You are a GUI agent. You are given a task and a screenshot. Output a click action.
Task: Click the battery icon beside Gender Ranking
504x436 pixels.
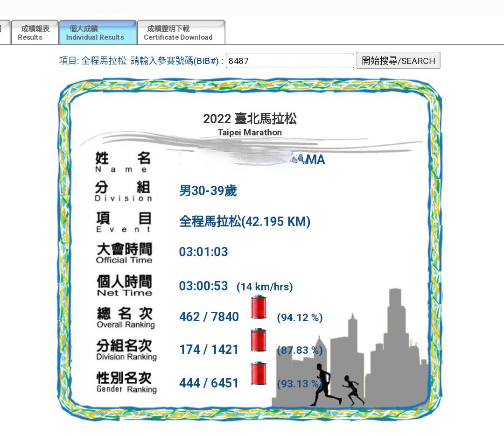[x=259, y=373]
